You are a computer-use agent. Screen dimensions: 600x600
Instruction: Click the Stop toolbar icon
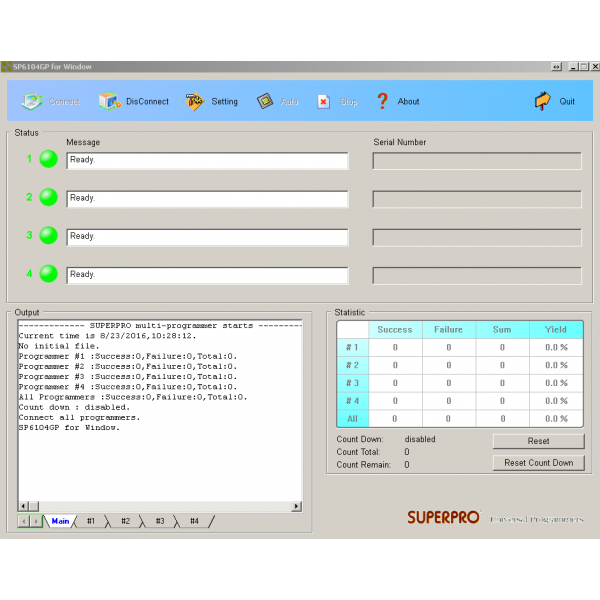(x=324, y=101)
